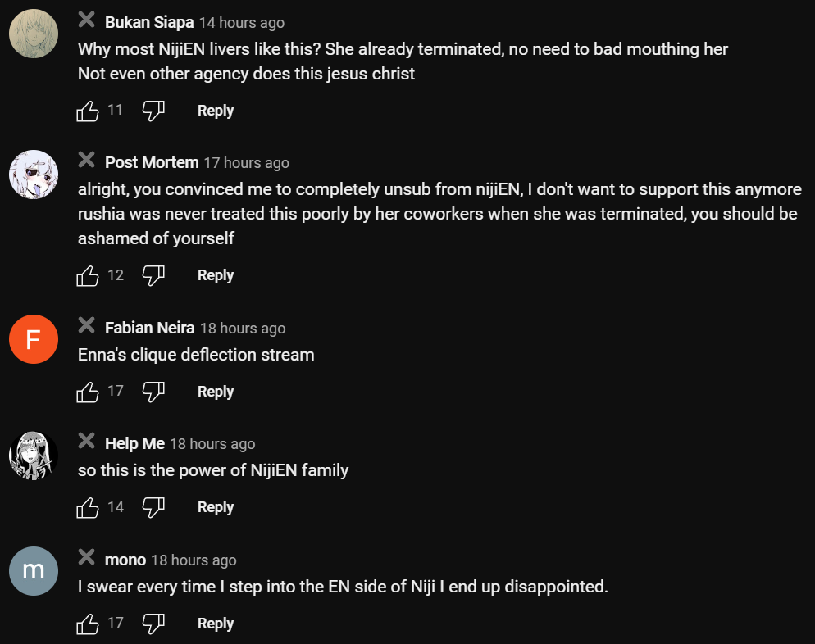Like the comment by mono
Viewport: 815px width, 644px height.
pos(88,624)
